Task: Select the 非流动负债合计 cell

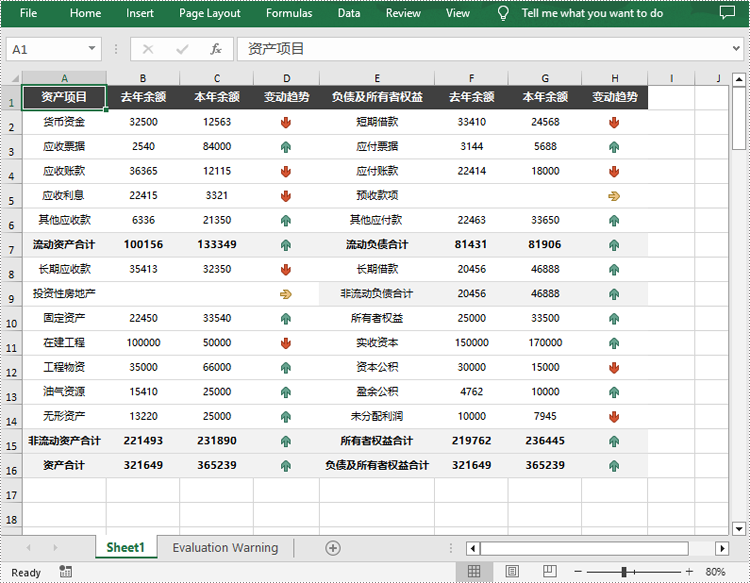Action: [x=377, y=293]
